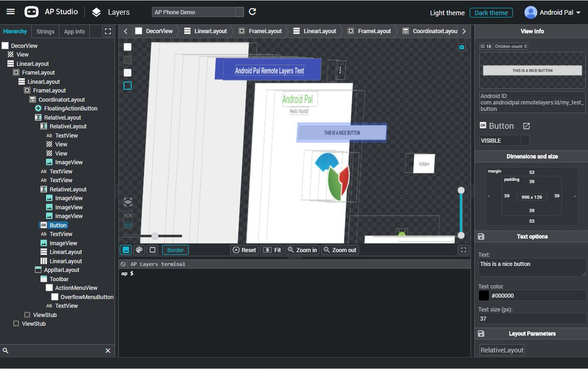Click the eye focus icon beside the canvas
The height and width of the screenshot is (369, 588).
pos(127,202)
